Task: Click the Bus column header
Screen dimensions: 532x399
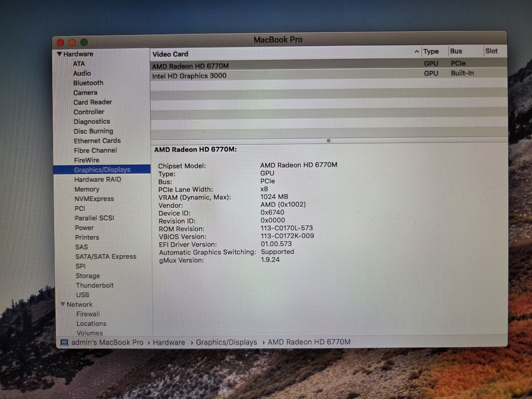Action: coord(456,51)
